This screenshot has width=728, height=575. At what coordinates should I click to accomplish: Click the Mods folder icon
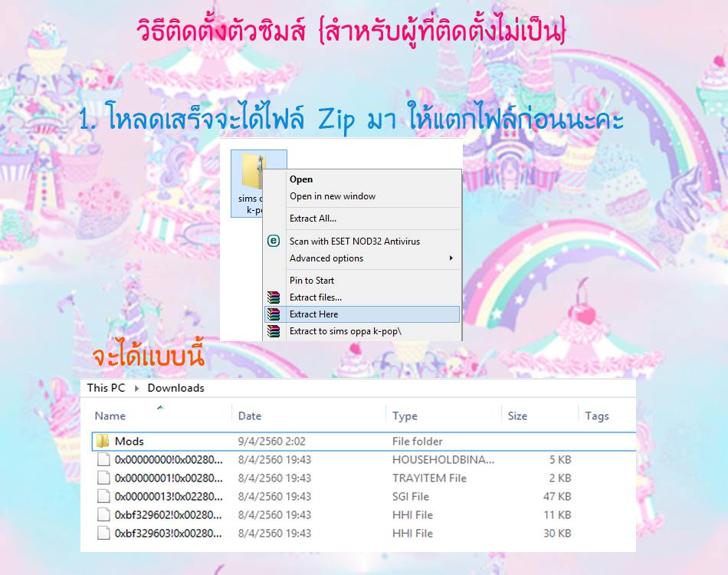point(103,441)
